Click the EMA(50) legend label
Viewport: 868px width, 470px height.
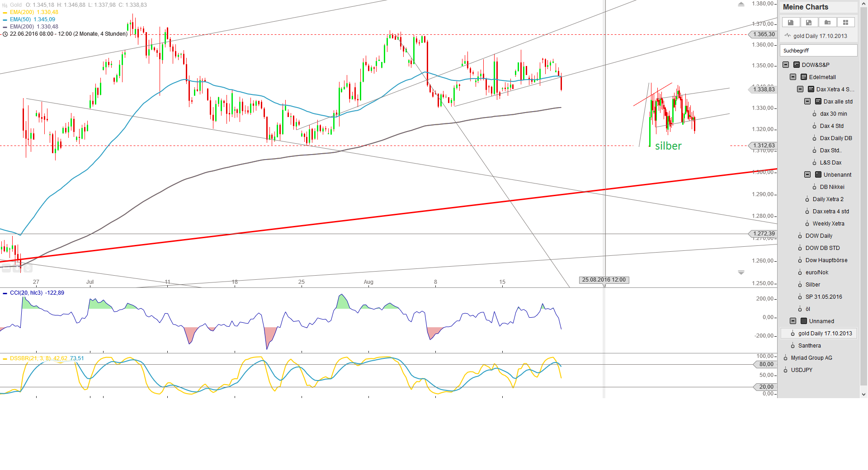(x=20, y=19)
